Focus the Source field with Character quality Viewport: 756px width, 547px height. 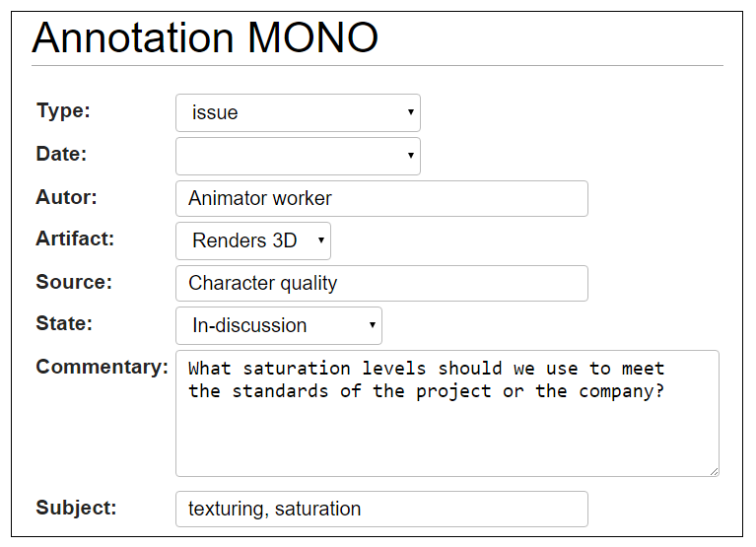(x=381, y=283)
